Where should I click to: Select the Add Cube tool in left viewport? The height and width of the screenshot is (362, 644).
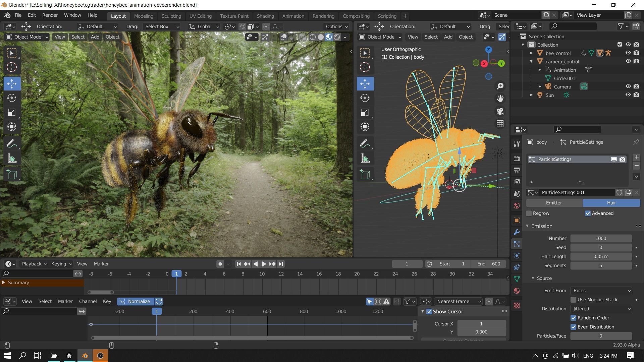(x=12, y=174)
